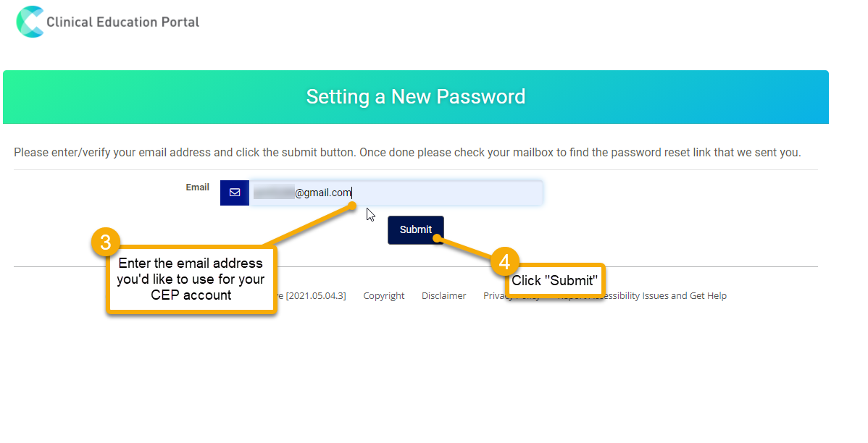Click the orange dot inside the email field

tap(352, 206)
